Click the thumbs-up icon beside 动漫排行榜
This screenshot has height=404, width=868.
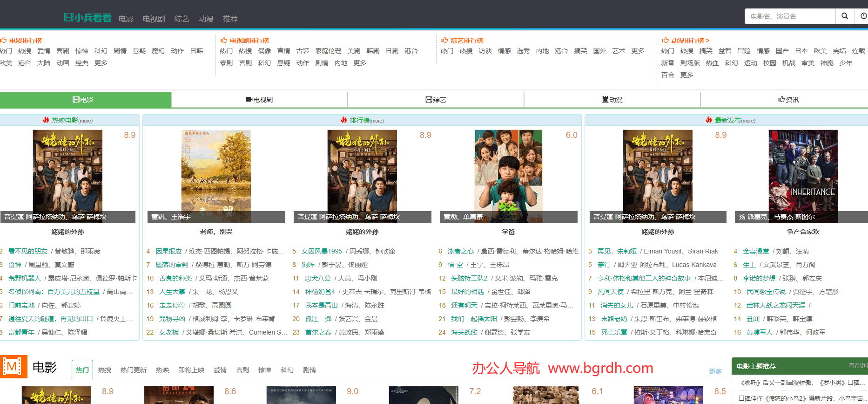coord(665,40)
